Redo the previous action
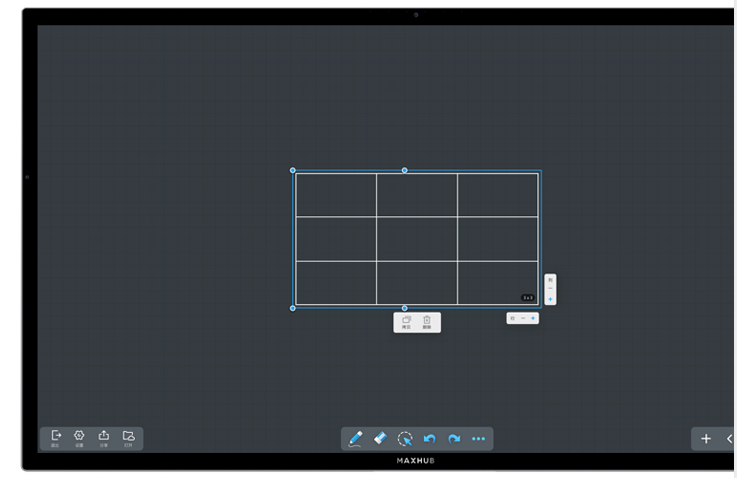737x478 pixels. point(454,438)
